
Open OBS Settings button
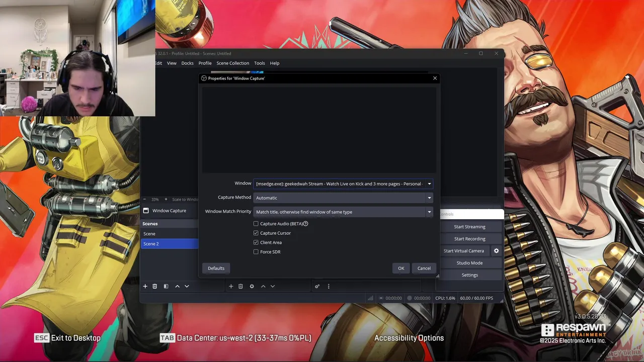tap(470, 275)
